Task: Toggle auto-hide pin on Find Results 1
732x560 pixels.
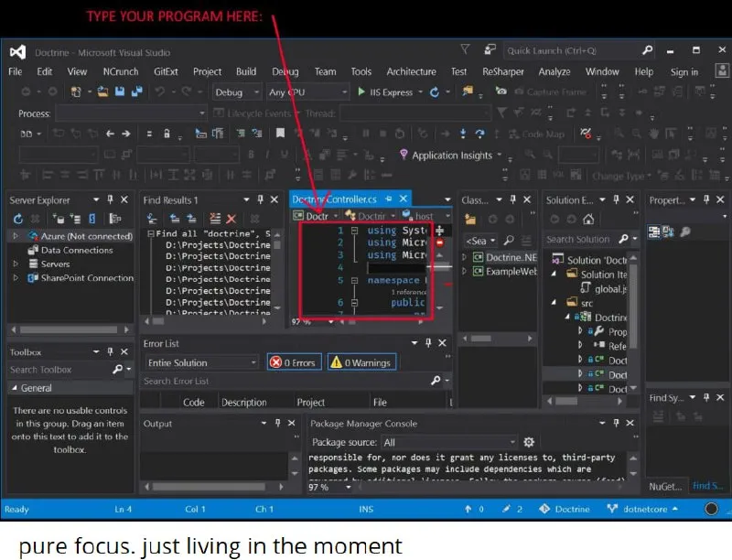Action: tap(261, 199)
